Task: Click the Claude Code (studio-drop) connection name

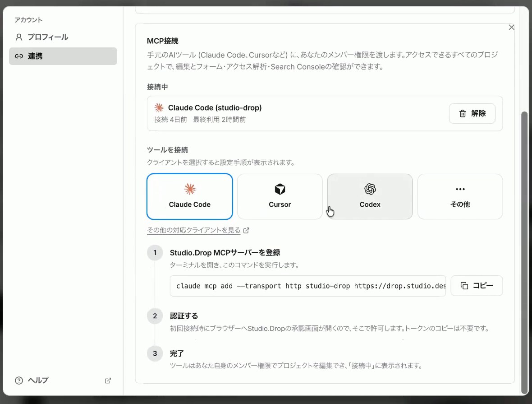Action: point(215,108)
